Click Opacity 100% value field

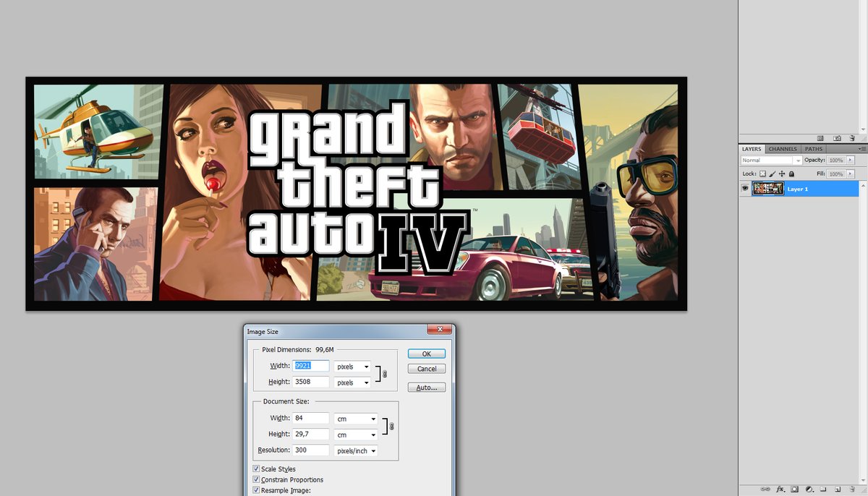click(x=835, y=160)
